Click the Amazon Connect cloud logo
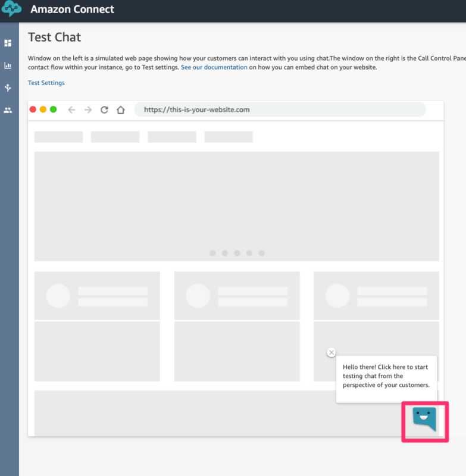The height and width of the screenshot is (476, 466). click(x=11, y=8)
